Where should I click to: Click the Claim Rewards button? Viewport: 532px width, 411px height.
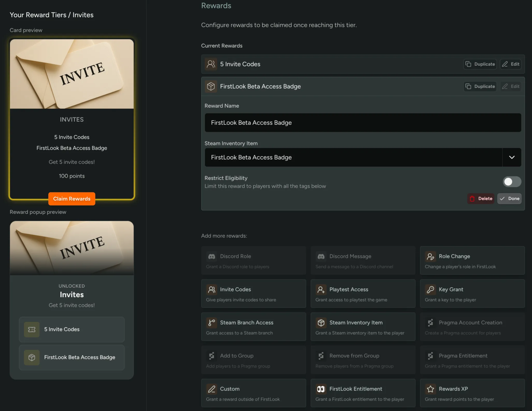(72, 199)
